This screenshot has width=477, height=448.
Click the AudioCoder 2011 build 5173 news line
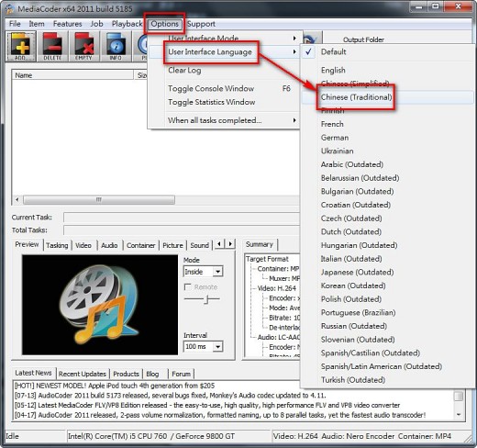pyautogui.click(x=170, y=395)
